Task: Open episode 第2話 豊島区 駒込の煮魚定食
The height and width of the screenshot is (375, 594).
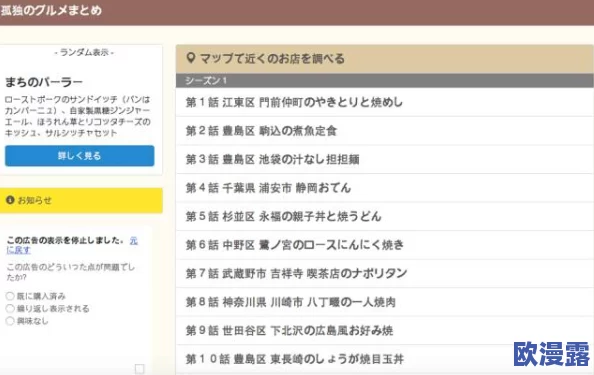Action: click(x=385, y=131)
